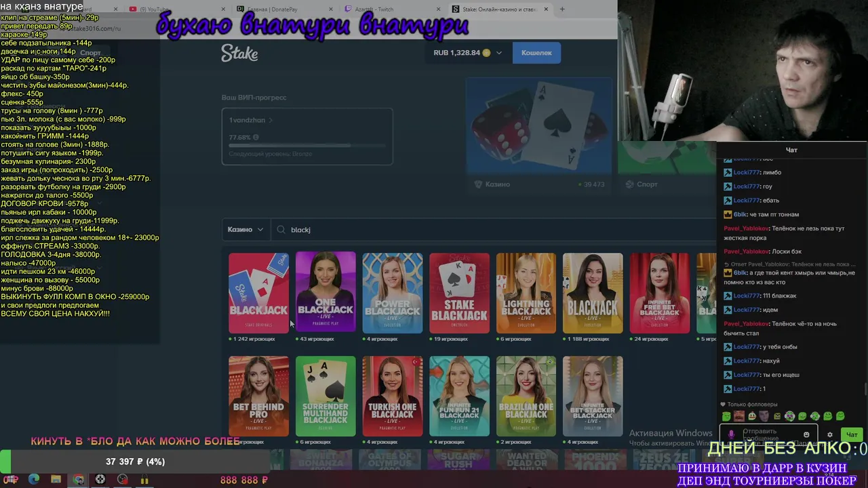Image resolution: width=868 pixels, height=488 pixels.
Task: Click the gold coin icon beside balance
Action: (486, 53)
